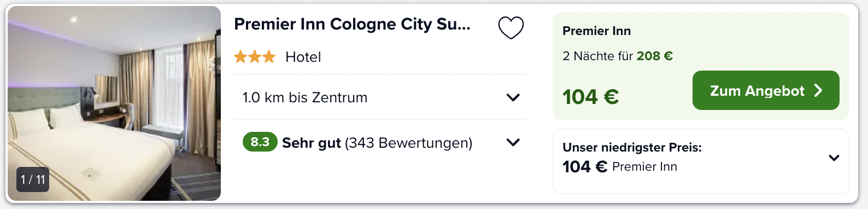Click the green Premier Inn deal box
Viewport: 868px width, 209px height.
(701, 66)
